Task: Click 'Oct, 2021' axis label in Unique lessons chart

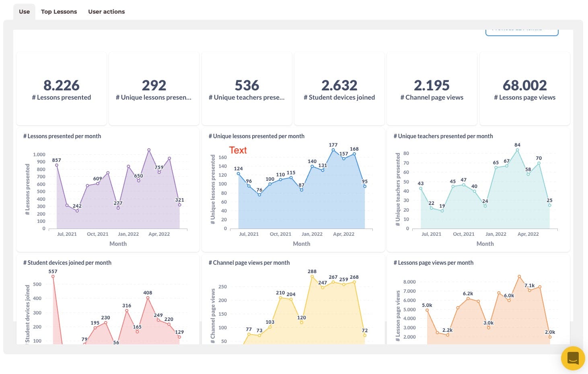Action: (x=280, y=234)
